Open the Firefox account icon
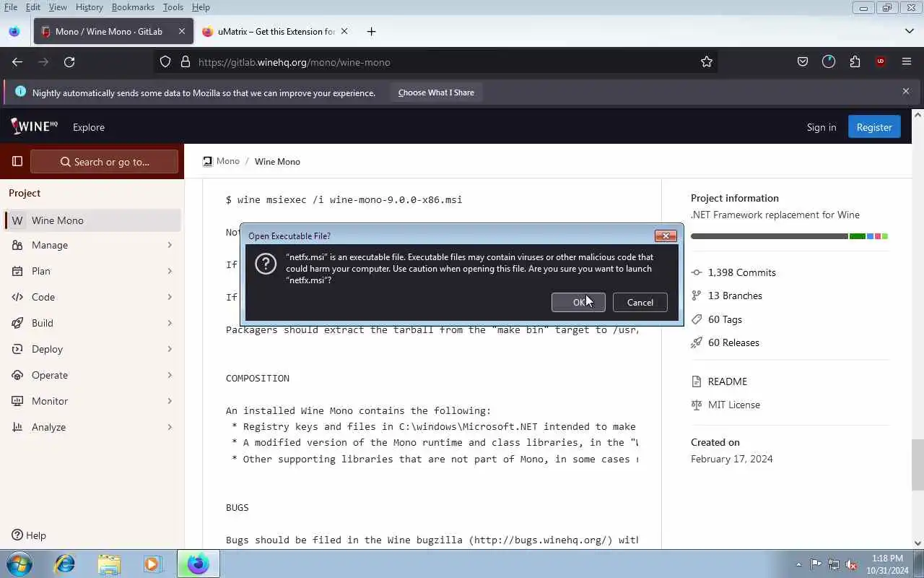 click(x=829, y=62)
